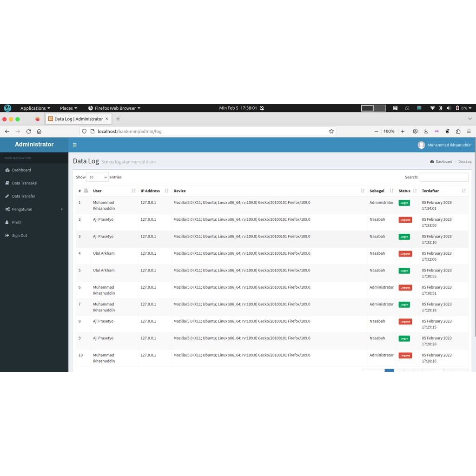Select timestamp '17:20:16' in row 10
476x476 pixels.
pyautogui.click(x=429, y=361)
